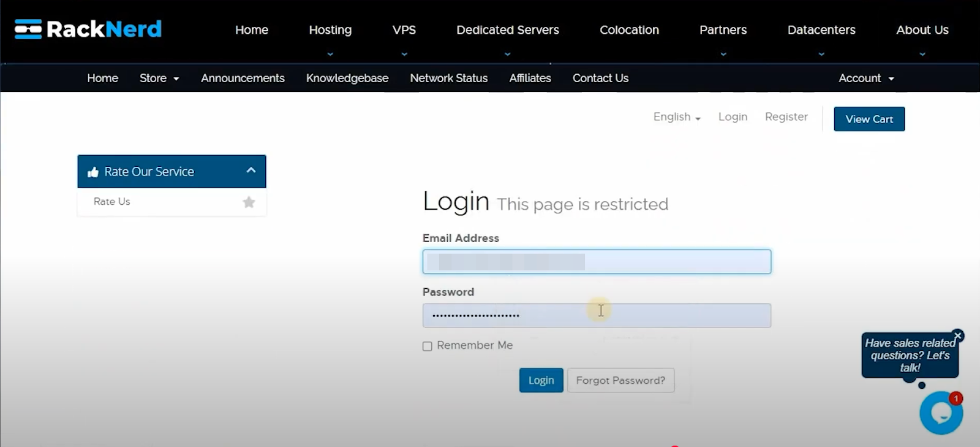Screen dimensions: 980x447
Task: Open the Affiliates page
Action: (x=530, y=78)
